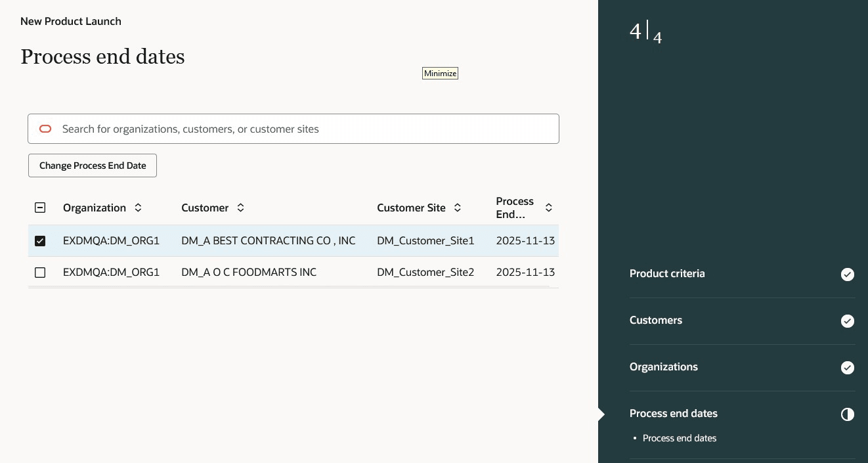Click the Customers step checkmark icon
This screenshot has height=463, width=868.
(848, 321)
